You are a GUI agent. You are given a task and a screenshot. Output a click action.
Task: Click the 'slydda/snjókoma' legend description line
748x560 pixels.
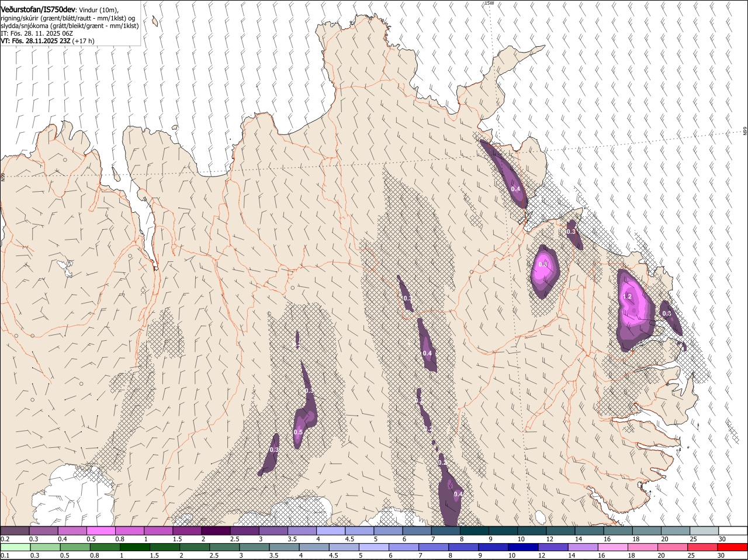coord(70,26)
